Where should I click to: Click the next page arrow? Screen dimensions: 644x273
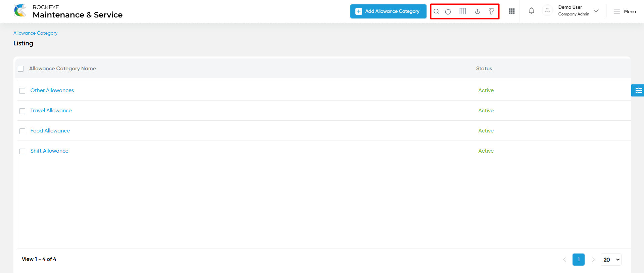[x=593, y=260]
